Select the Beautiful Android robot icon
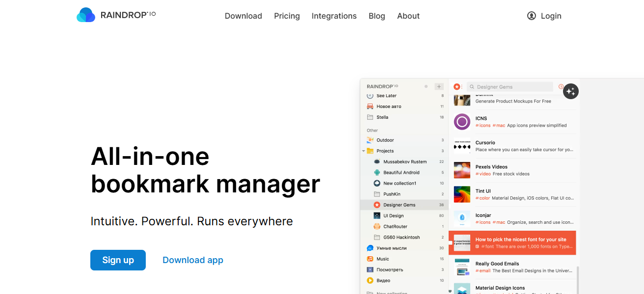Screen dimensions: 644x294 [377, 172]
